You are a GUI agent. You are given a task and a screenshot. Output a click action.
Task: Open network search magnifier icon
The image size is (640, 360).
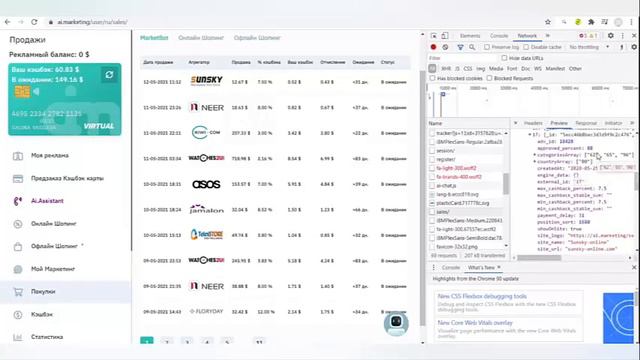[x=472, y=47]
